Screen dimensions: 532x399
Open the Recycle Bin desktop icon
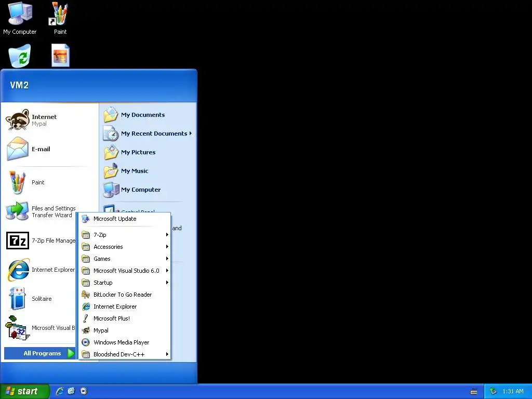20,56
